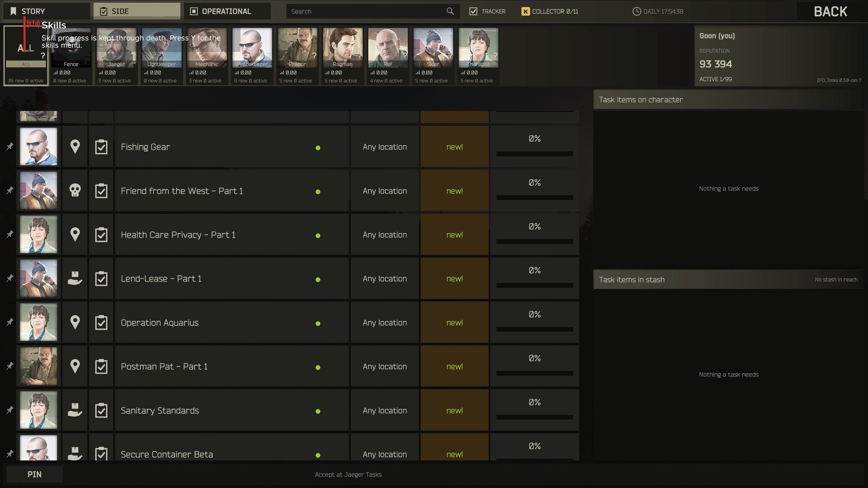
Task: Click the daily timer clock icon
Action: pyautogui.click(x=637, y=11)
